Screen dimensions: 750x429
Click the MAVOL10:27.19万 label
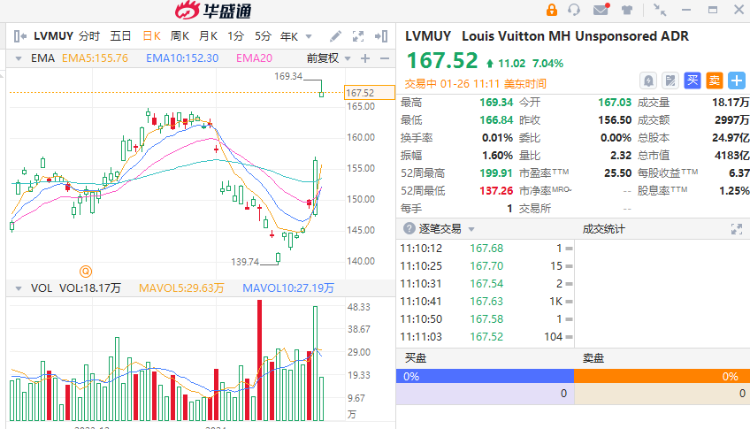pyautogui.click(x=288, y=288)
